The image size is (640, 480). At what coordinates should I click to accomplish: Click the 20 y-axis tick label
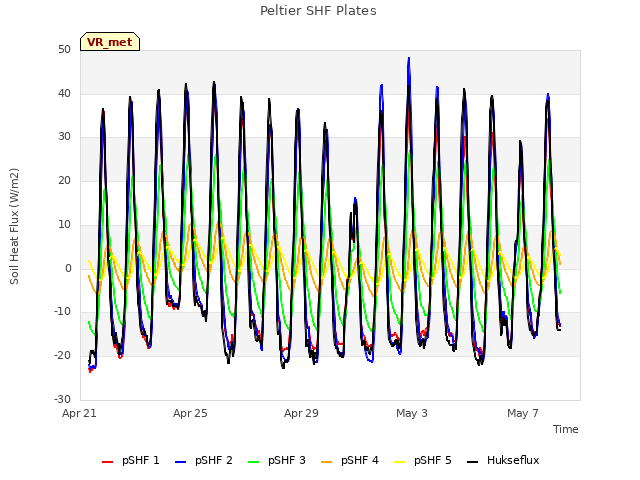pos(64,180)
